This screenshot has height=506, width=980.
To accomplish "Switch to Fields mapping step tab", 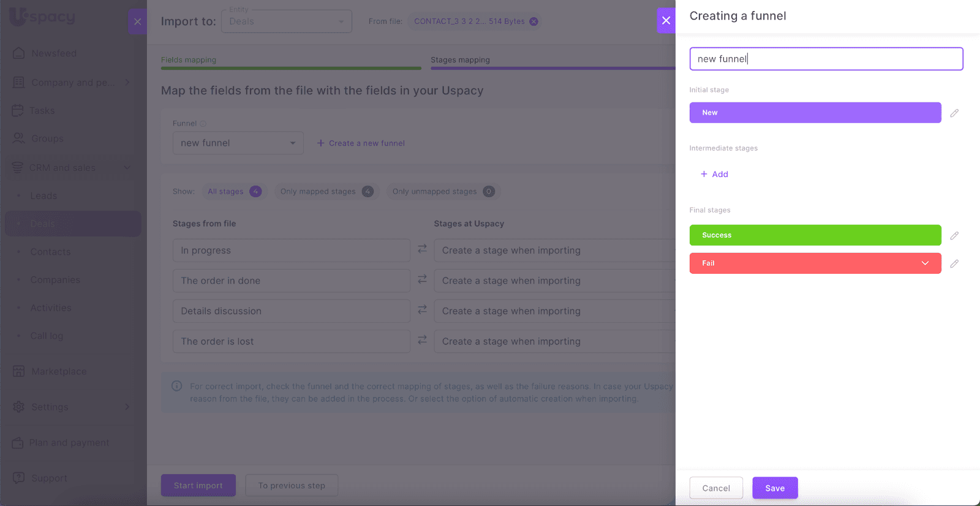I will (x=189, y=60).
